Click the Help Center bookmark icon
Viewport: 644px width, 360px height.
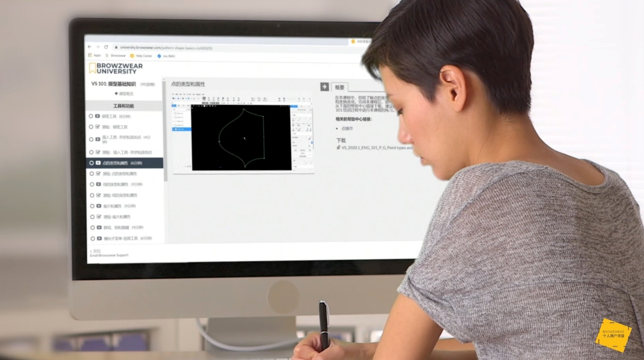[132, 56]
